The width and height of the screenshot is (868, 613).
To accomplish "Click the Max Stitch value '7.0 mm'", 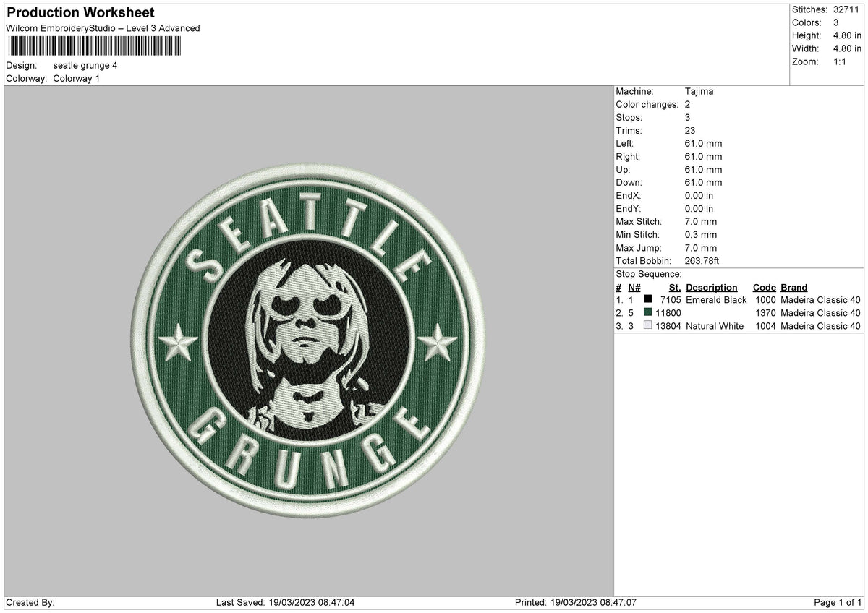I will pos(701,221).
